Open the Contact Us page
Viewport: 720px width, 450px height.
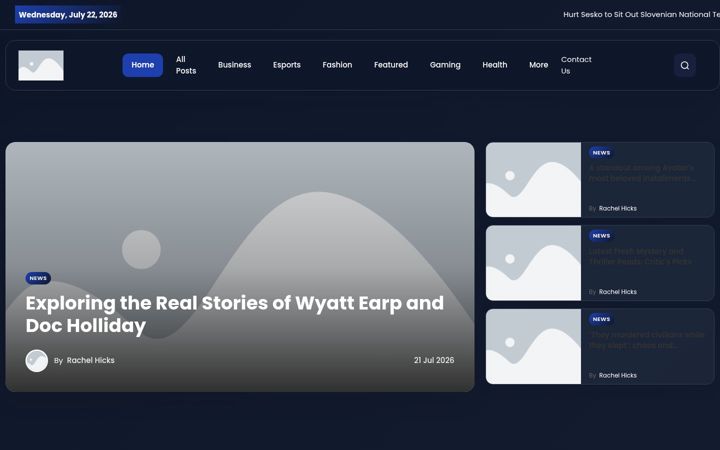pyautogui.click(x=576, y=65)
